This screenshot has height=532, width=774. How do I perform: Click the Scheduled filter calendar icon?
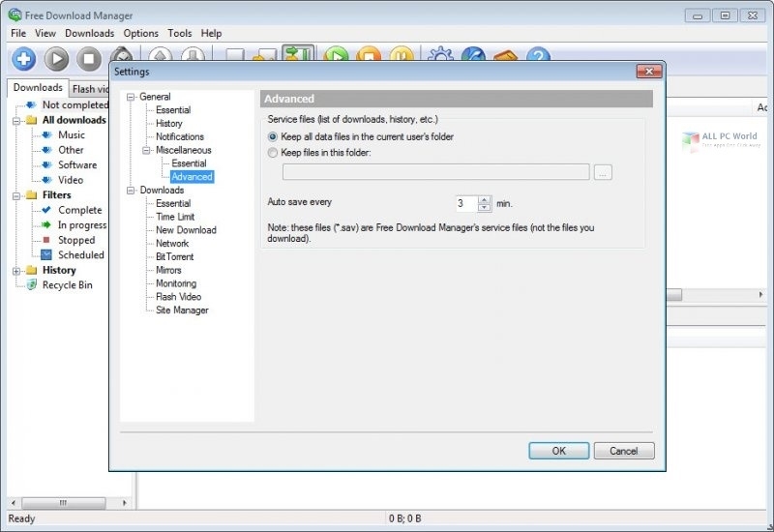46,254
